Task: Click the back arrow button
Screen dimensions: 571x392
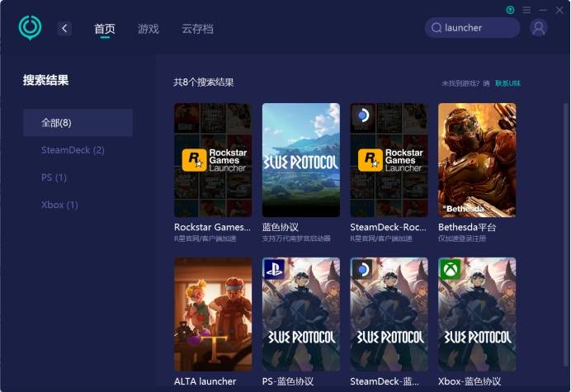Action: point(64,28)
